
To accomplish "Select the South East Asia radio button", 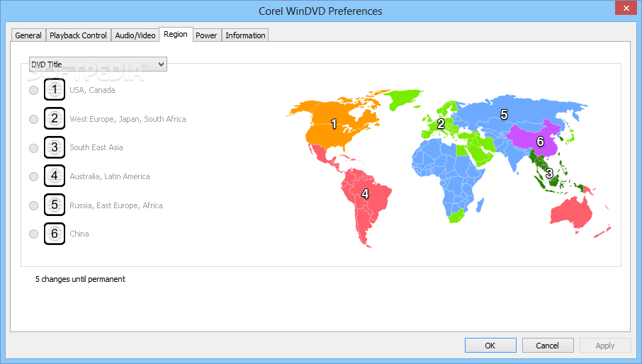I will [x=33, y=148].
